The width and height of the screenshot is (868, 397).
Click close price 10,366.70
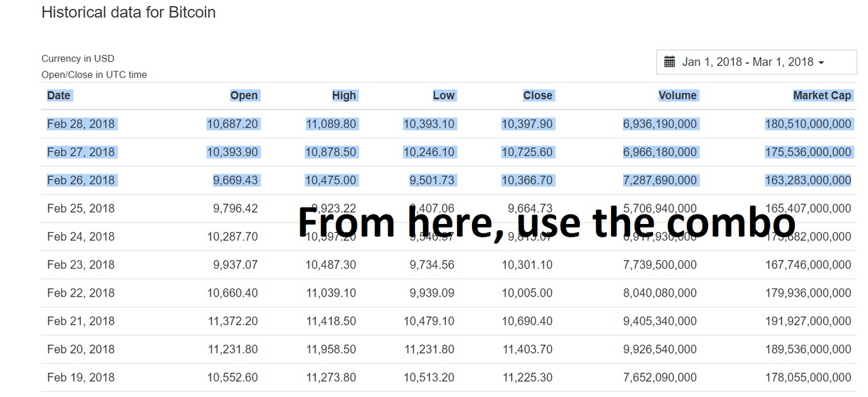[528, 181]
